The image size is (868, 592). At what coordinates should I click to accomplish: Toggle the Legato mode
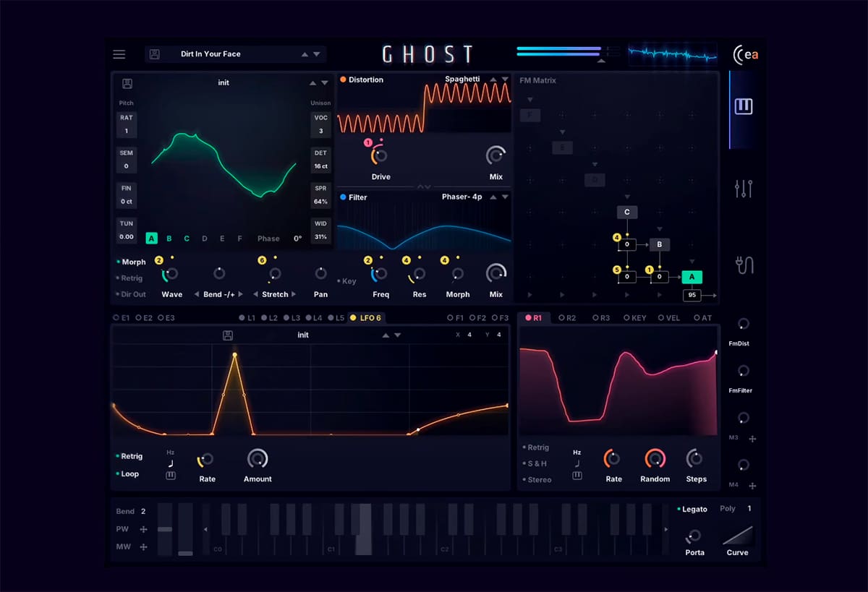tap(693, 509)
